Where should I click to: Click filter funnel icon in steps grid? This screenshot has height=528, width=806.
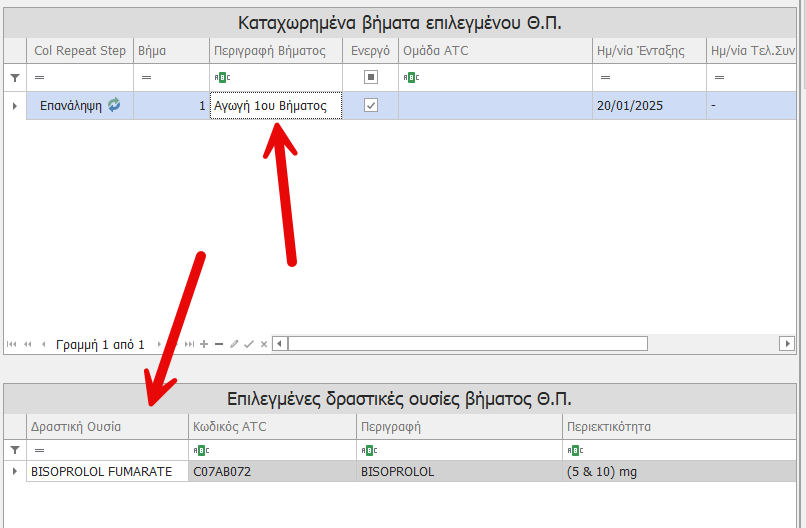tap(14, 77)
